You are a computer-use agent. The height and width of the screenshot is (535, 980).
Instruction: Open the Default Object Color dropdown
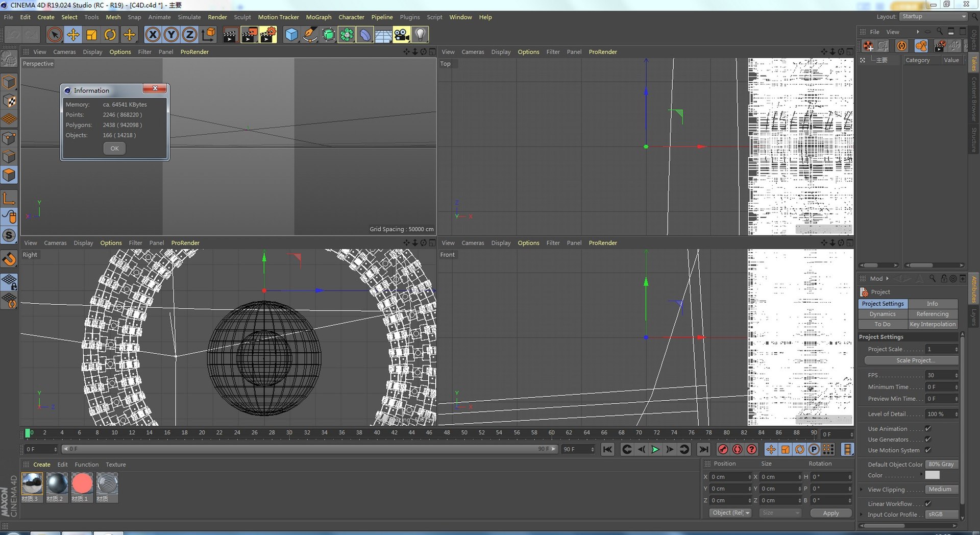pyautogui.click(x=942, y=465)
